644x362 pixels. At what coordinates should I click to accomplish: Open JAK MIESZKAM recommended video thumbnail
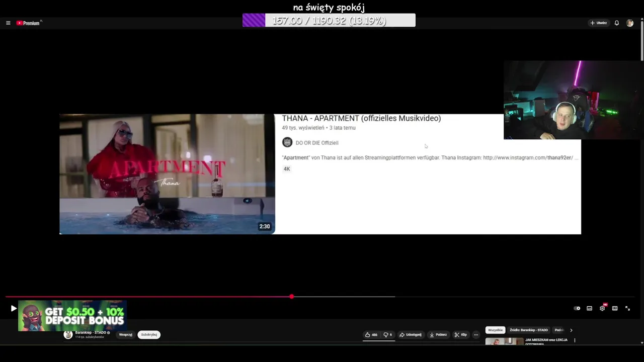coord(504,341)
